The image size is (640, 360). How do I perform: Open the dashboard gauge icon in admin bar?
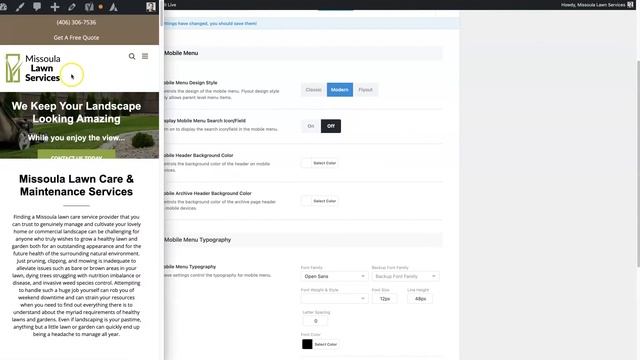pyautogui.click(x=3, y=7)
